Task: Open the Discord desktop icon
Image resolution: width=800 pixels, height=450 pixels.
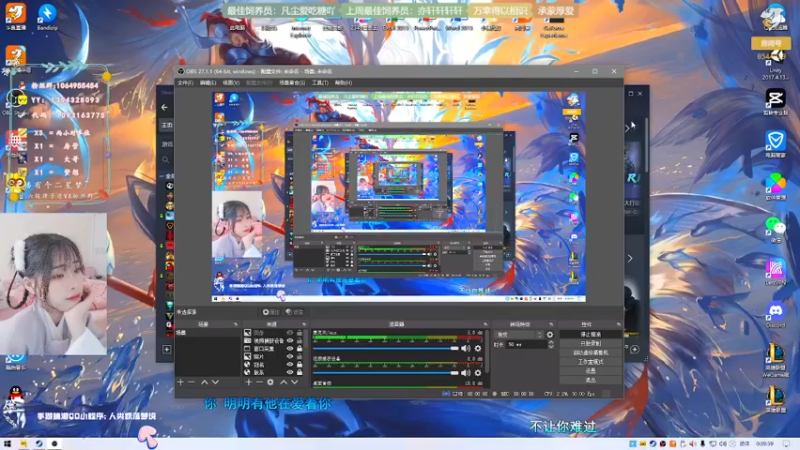Action: [776, 314]
